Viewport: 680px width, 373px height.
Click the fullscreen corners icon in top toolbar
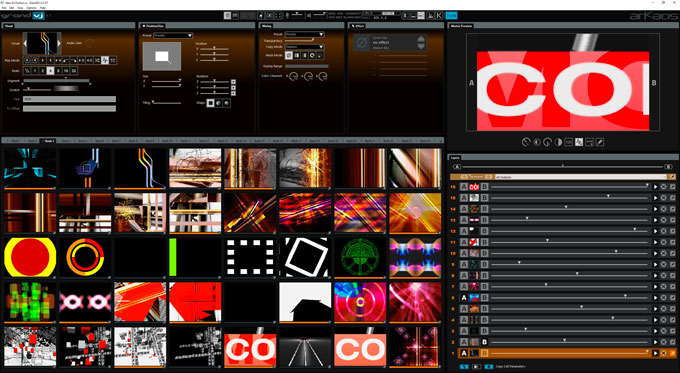[278, 16]
